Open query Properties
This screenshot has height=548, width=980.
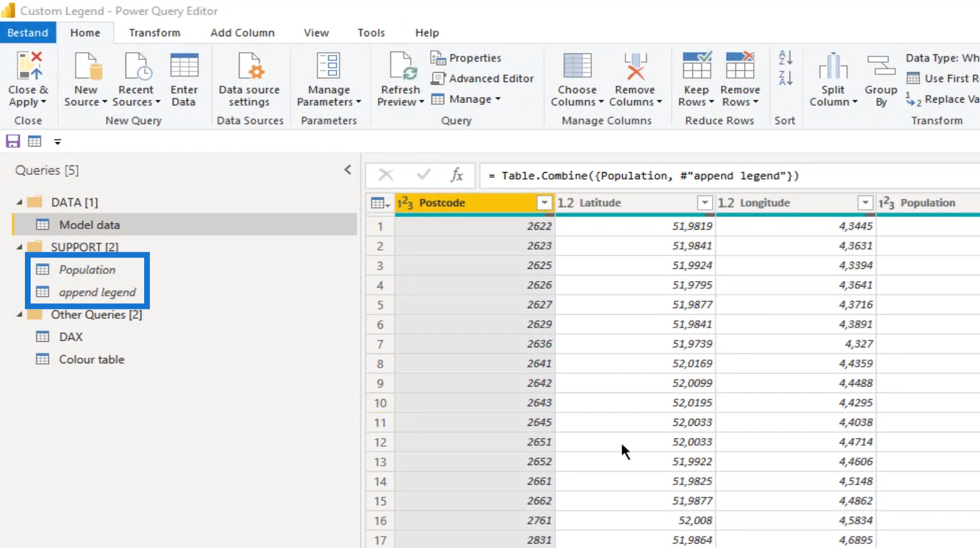point(466,58)
